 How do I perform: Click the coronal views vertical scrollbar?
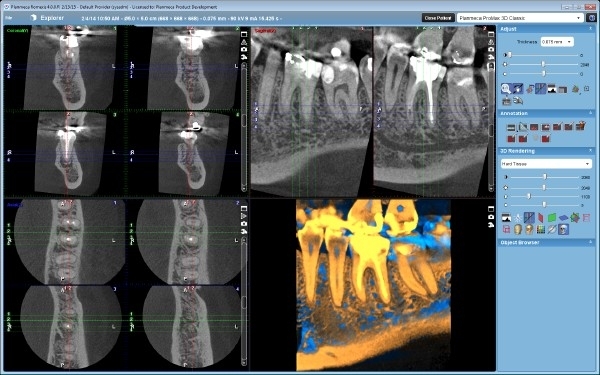[x=244, y=127]
